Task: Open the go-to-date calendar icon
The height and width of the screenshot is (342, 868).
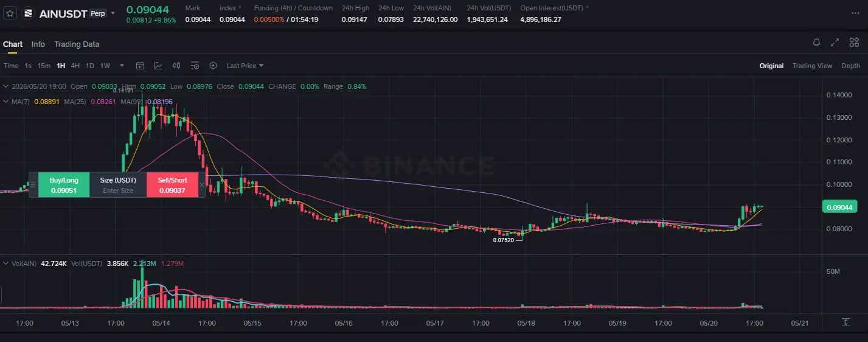Action: [x=140, y=66]
